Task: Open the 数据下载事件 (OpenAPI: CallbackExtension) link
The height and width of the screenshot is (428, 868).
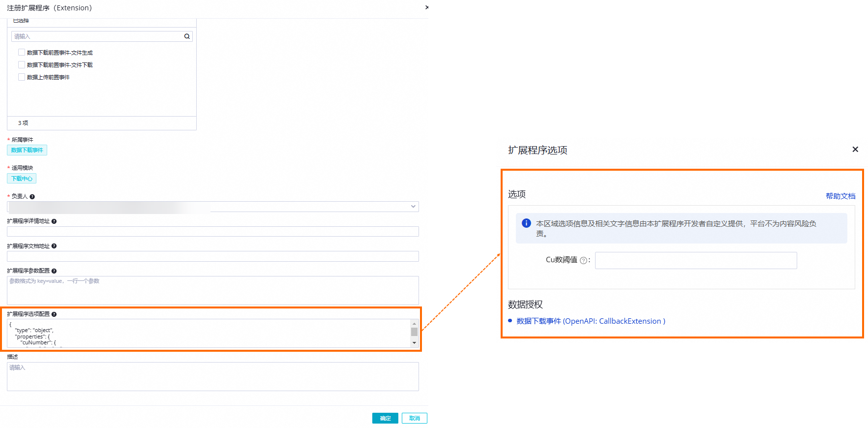Action: click(x=591, y=321)
